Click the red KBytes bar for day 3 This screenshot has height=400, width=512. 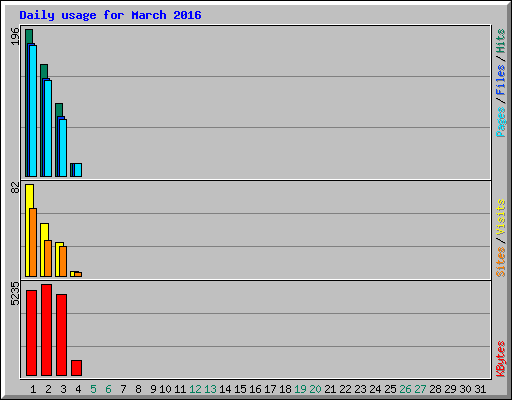point(61,335)
